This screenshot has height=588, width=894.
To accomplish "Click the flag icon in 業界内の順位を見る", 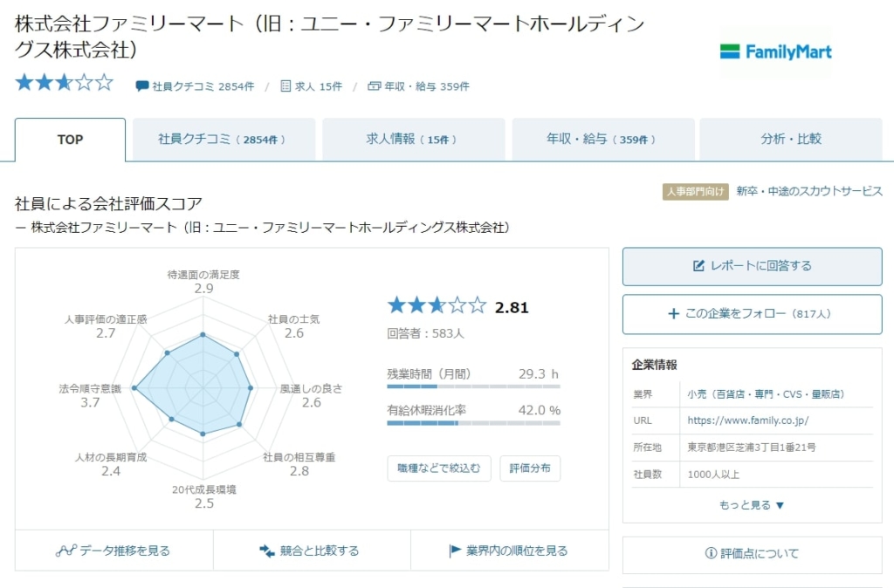I will pos(455,550).
